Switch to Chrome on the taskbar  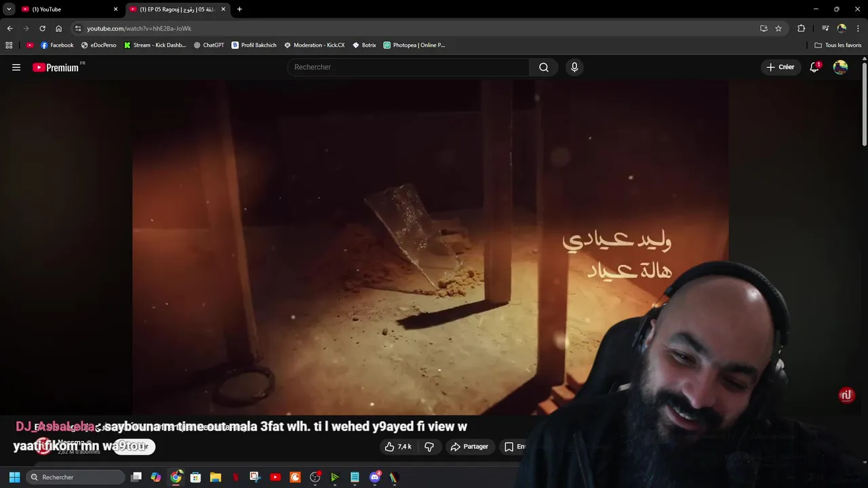coord(176,477)
